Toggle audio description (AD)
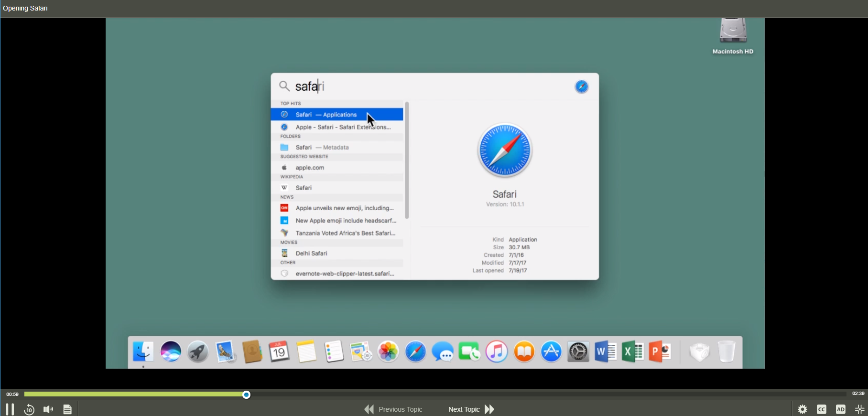Screen dimensions: 868x416 pos(841,409)
